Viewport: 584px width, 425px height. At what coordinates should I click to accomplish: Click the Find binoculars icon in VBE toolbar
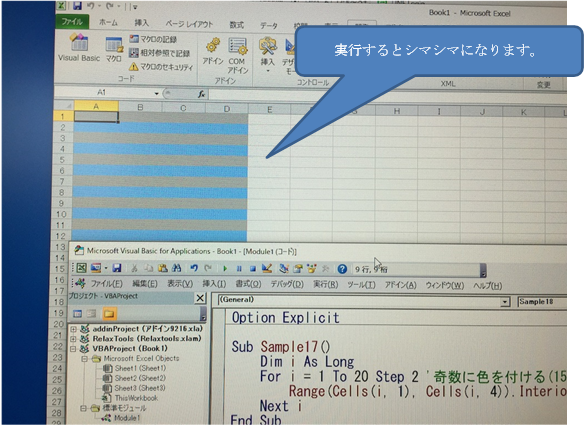click(177, 268)
